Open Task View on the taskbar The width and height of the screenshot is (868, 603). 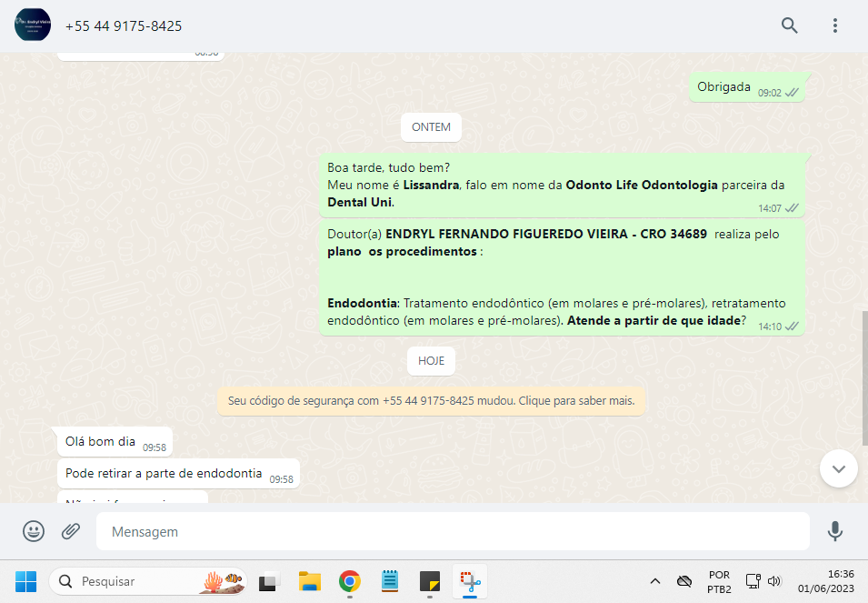[x=270, y=581]
